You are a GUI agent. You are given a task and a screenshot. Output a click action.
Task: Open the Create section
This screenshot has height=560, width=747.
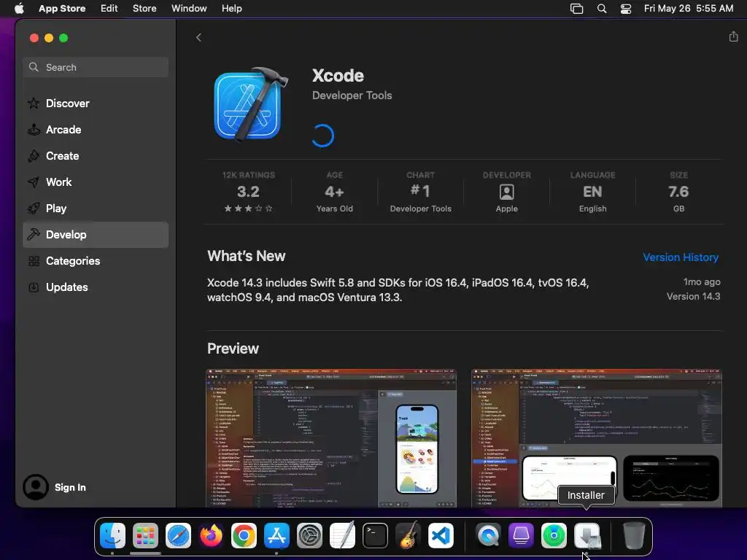point(96,156)
